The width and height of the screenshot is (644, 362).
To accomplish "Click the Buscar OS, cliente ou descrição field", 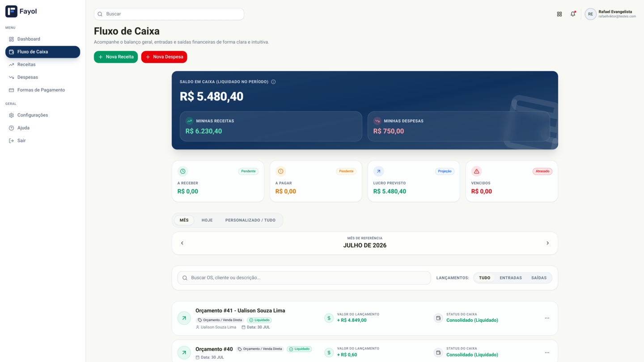I will click(304, 278).
